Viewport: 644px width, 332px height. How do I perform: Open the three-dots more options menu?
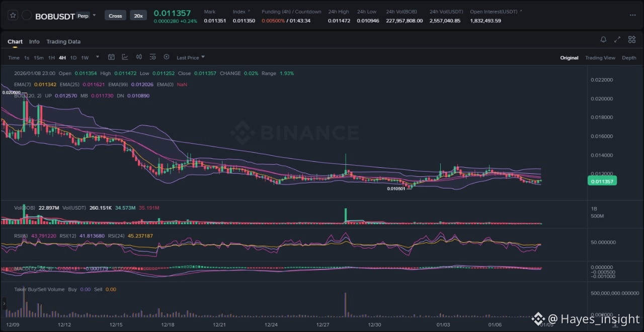(632, 15)
